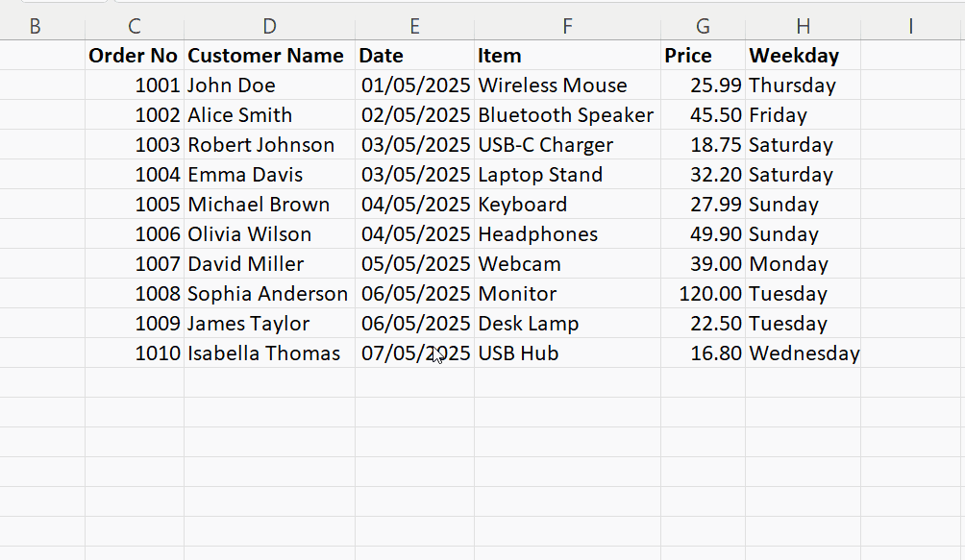Select the "Order No" header cell
The height and width of the screenshot is (560, 965).
(x=134, y=56)
